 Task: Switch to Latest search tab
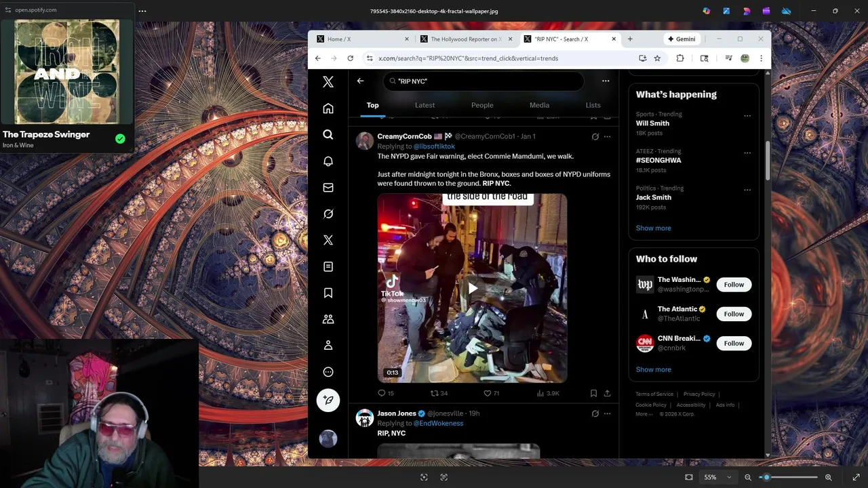tap(425, 105)
